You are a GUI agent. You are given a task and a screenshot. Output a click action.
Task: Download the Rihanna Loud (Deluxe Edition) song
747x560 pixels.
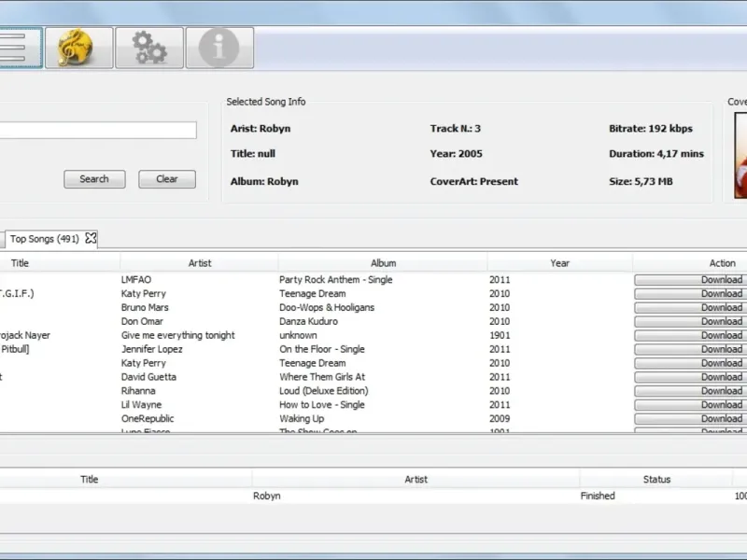691,392
